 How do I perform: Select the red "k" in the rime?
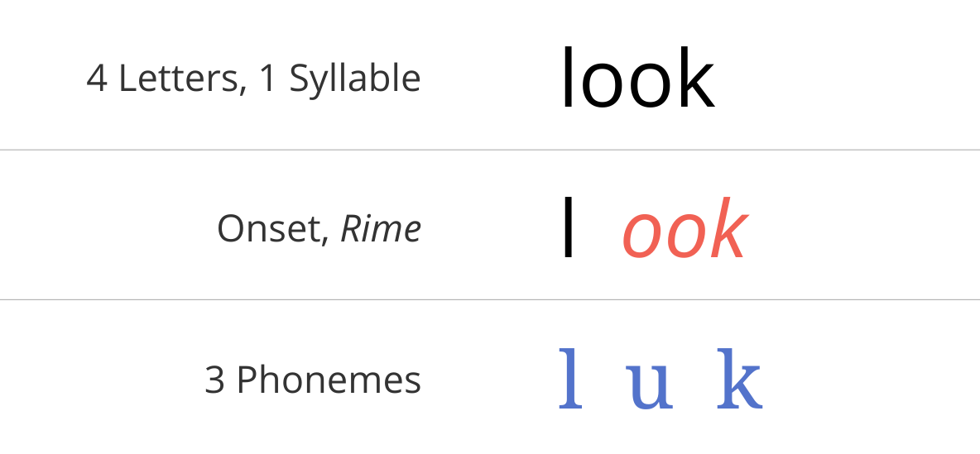(x=726, y=227)
